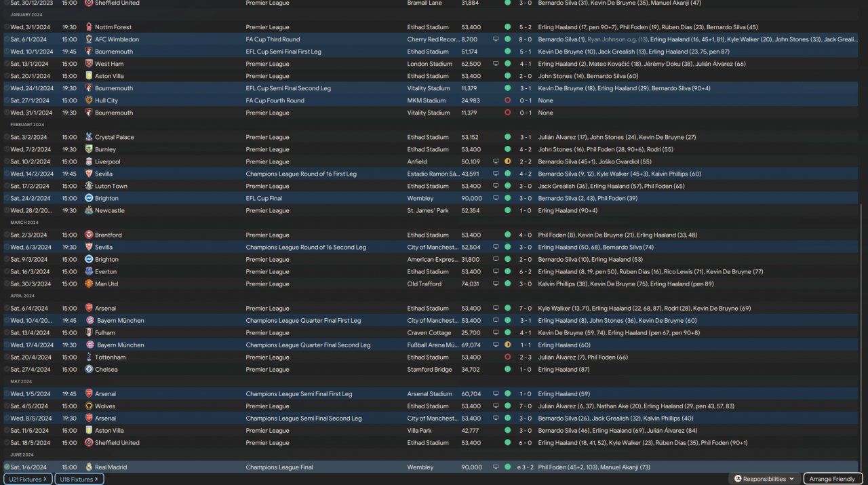Open the U18 Fixtures page
This screenshot has width=868, height=485.
tap(79, 479)
